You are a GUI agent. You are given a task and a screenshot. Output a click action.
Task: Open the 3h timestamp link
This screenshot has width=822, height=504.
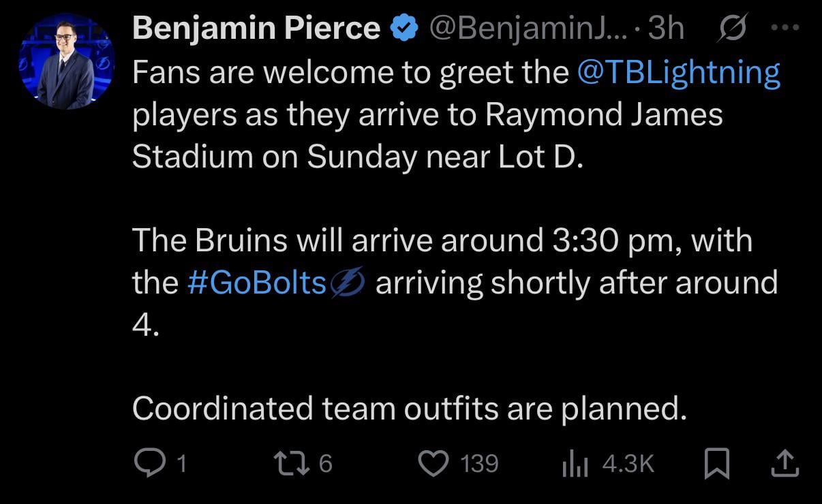click(667, 27)
